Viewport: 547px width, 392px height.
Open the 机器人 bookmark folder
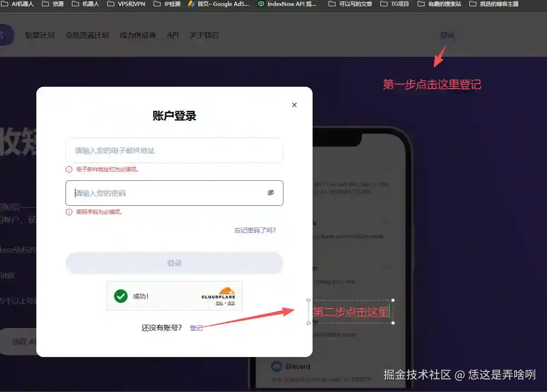(85, 4)
